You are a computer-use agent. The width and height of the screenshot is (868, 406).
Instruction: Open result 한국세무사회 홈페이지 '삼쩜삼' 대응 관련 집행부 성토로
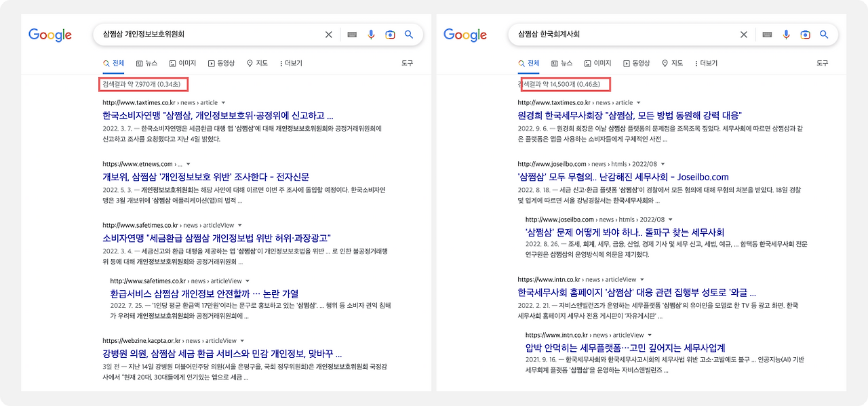(637, 293)
